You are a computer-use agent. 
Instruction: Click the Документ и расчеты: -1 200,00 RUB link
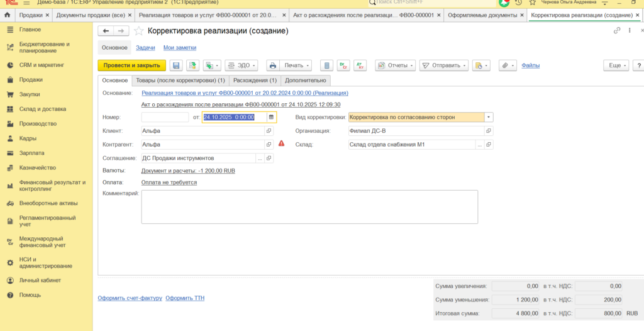188,171
